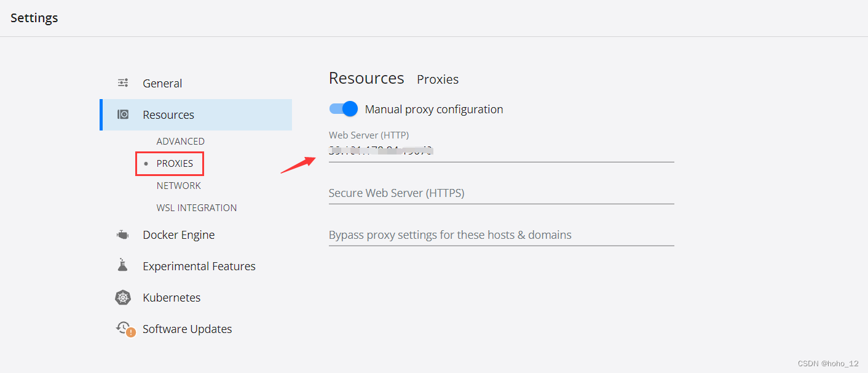Click the orange alert badge on Software Updates
The image size is (868, 373).
click(x=131, y=333)
